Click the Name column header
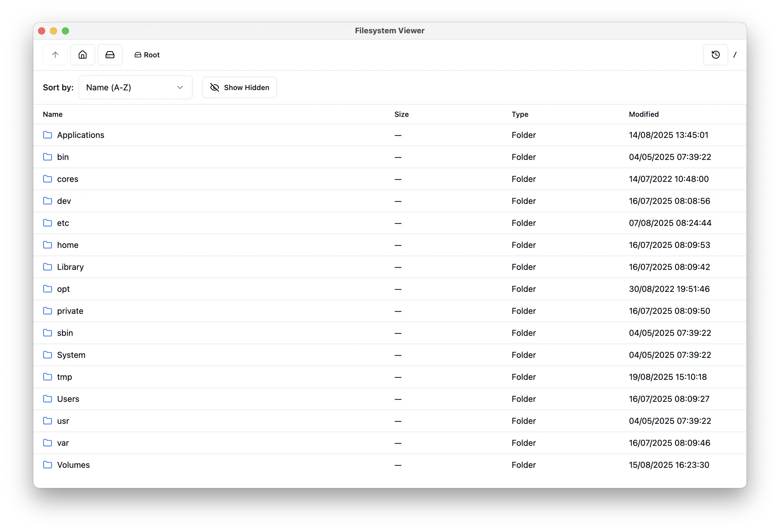The width and height of the screenshot is (780, 532). point(53,114)
